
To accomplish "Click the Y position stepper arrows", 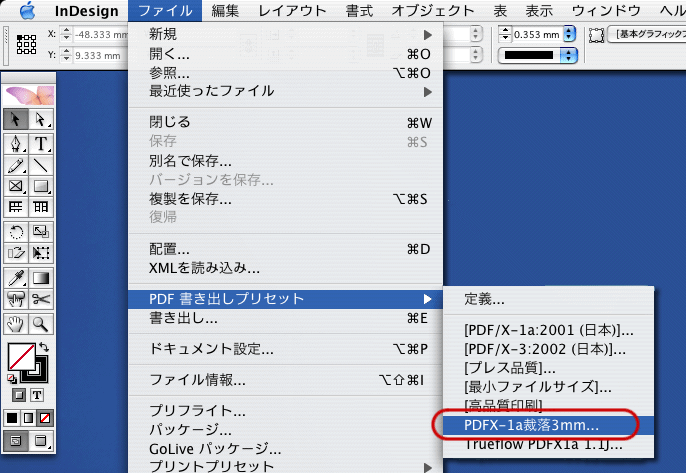I will pos(66,55).
